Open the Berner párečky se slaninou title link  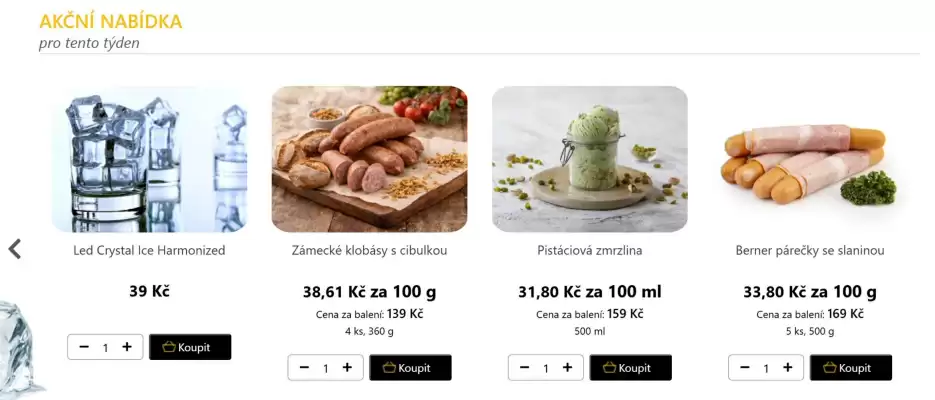pyautogui.click(x=810, y=250)
